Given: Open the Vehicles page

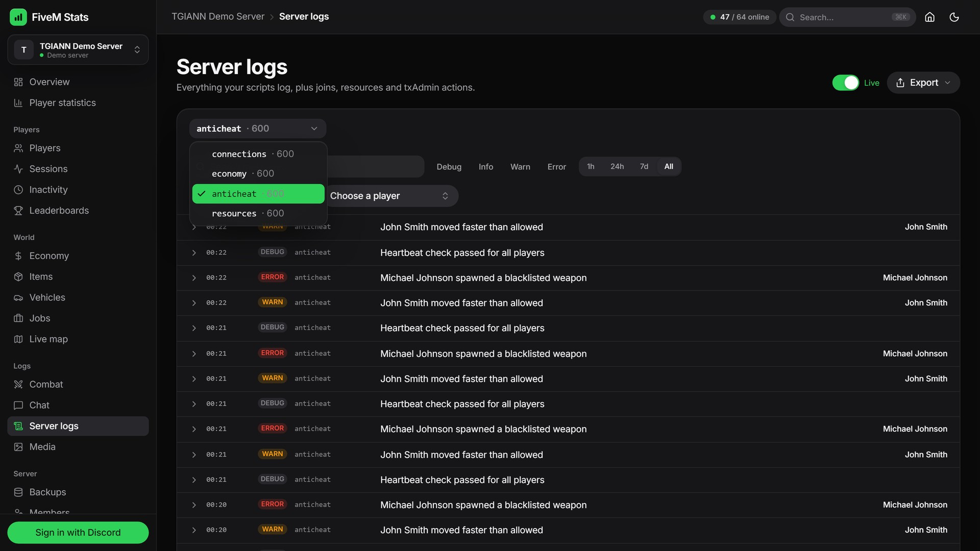Looking at the screenshot, I should point(78,297).
